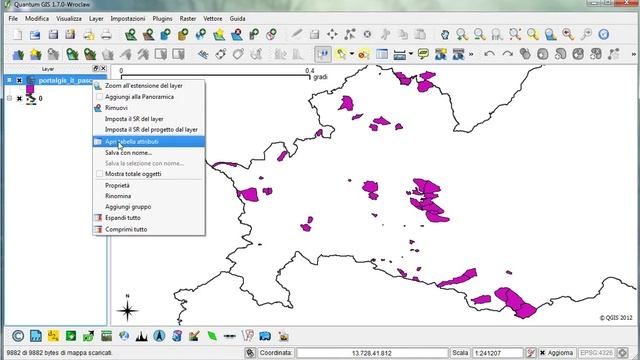The width and height of the screenshot is (640, 360).
Task: Open Proprietà from the context menu
Action: click(x=149, y=185)
